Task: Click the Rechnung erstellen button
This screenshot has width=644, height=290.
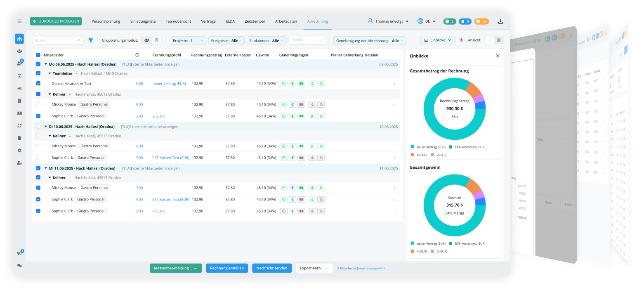Action: (x=227, y=268)
